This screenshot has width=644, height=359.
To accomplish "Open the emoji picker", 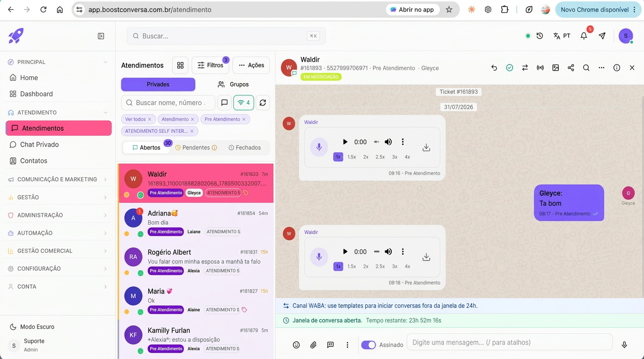I will pyautogui.click(x=296, y=345).
